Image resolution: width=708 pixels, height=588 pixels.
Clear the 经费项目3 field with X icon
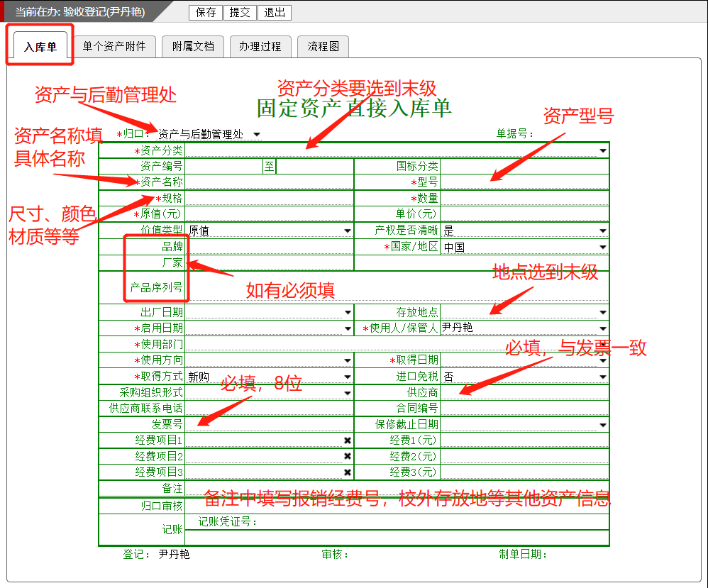348,472
